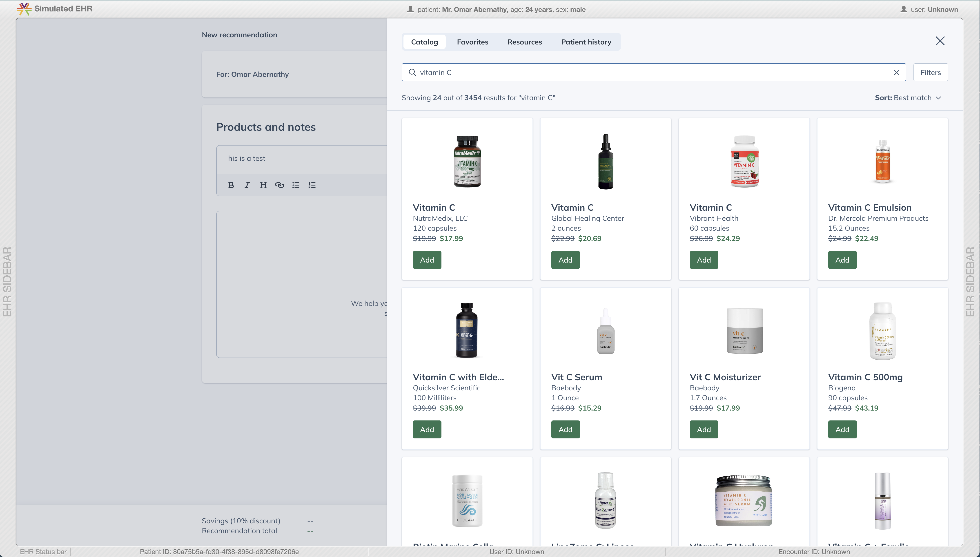Click the left EHR SIDEBAR label
Image resolution: width=980 pixels, height=557 pixels.
point(7,282)
